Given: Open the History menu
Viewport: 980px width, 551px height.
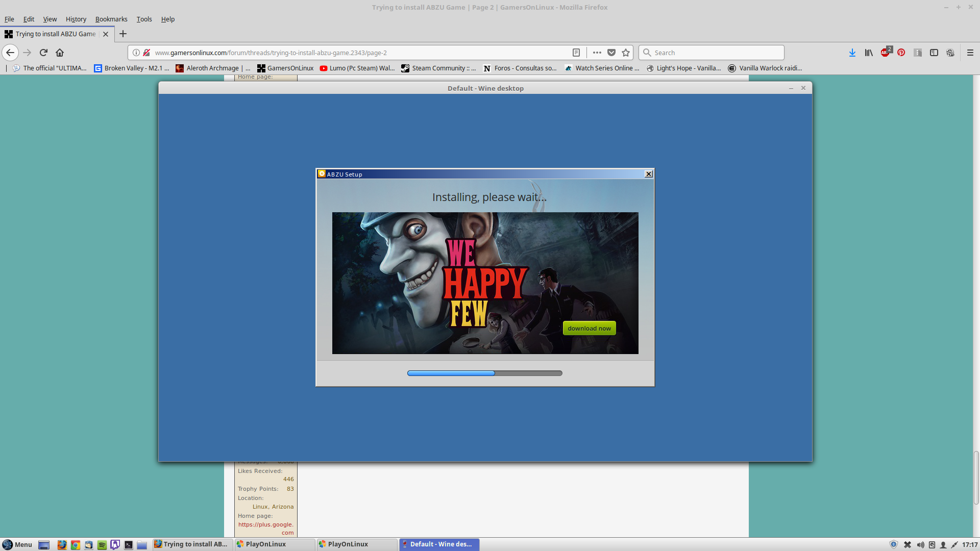Looking at the screenshot, I should pos(76,19).
